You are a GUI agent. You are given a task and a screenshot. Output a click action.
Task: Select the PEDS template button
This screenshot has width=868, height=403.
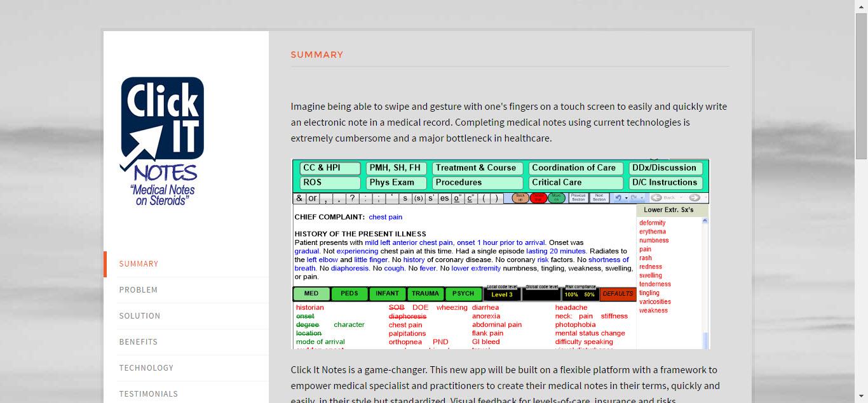point(349,294)
